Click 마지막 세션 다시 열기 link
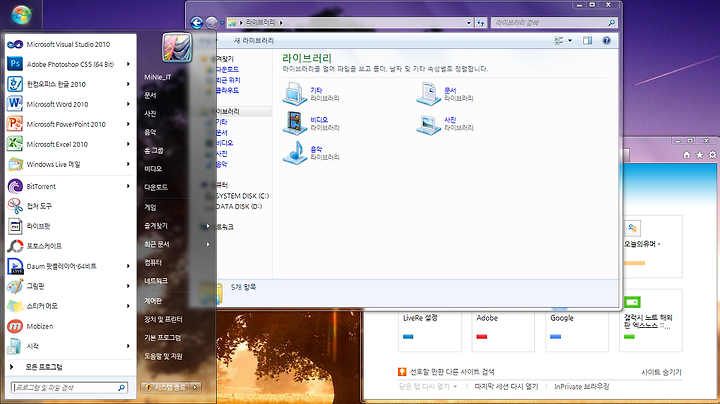Image resolution: width=720 pixels, height=404 pixels. [506, 387]
